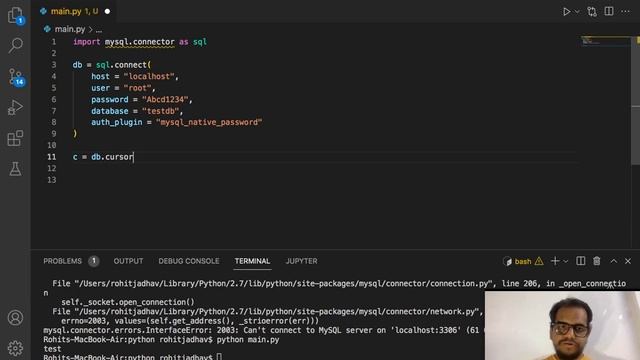Image resolution: width=640 pixels, height=360 pixels.
Task: Switch to the OUTPUT panel tab
Action: coord(128,261)
